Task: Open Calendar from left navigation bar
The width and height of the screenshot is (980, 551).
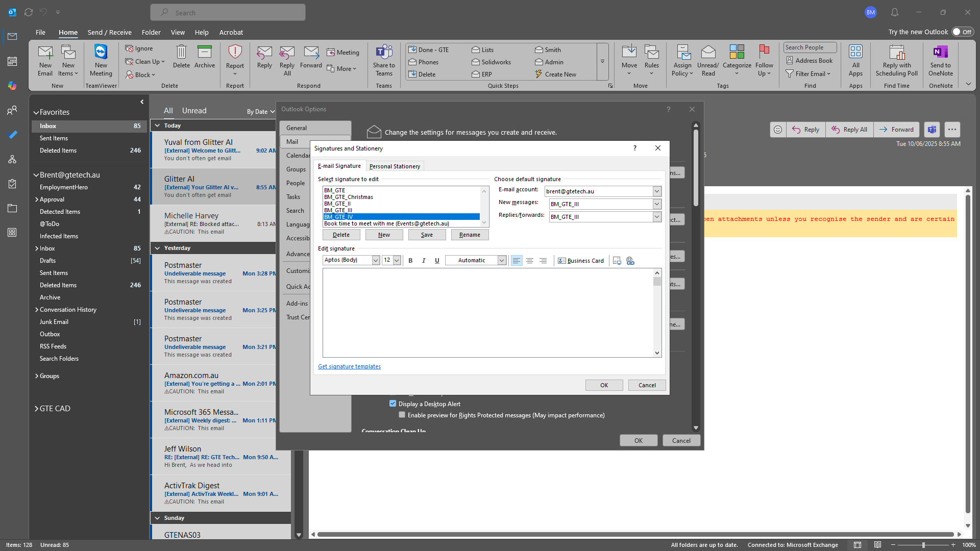Action: [12, 61]
